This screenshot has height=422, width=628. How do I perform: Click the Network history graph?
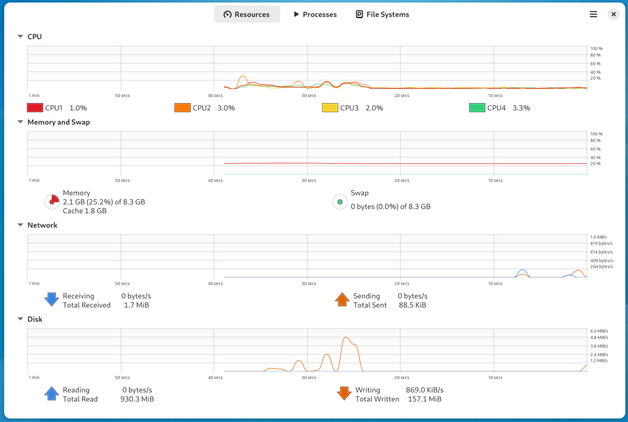pos(307,256)
